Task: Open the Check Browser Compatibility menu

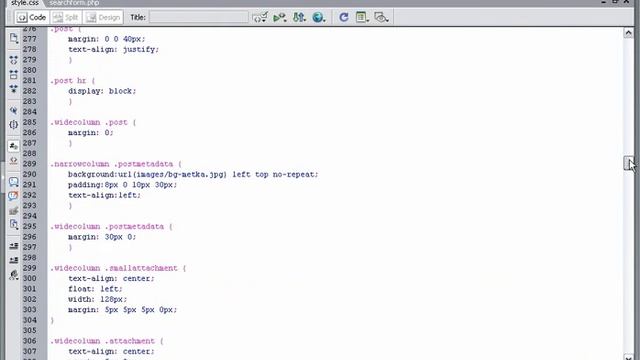Action: [x=280, y=18]
